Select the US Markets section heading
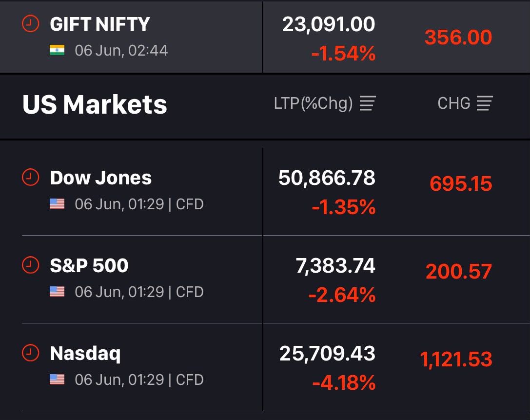This screenshot has width=530, height=420. coord(95,104)
